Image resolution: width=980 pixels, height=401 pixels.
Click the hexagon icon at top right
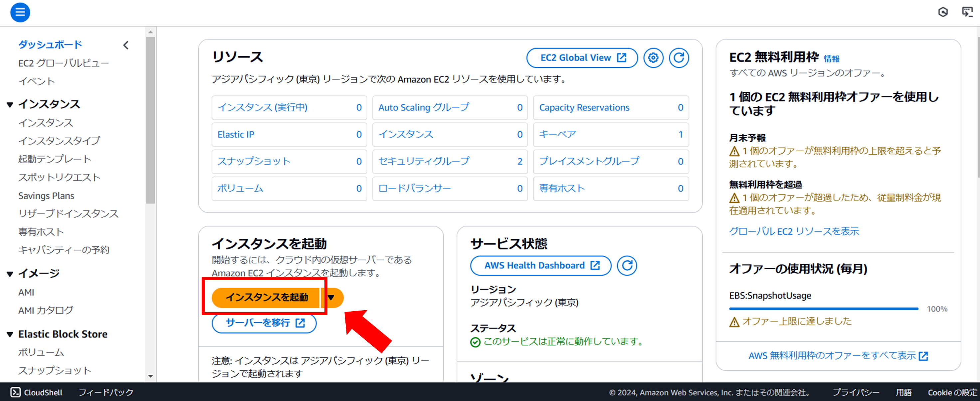click(x=942, y=12)
